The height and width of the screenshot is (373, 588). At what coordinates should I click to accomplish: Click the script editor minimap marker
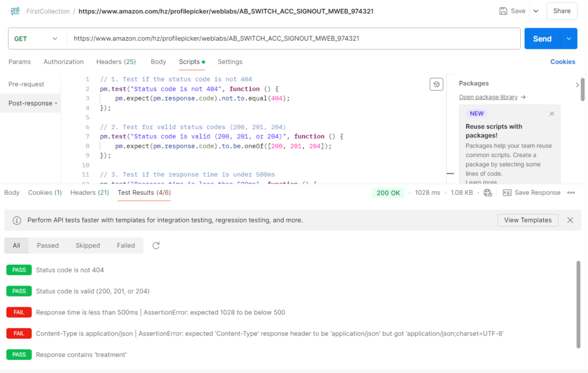click(x=450, y=174)
